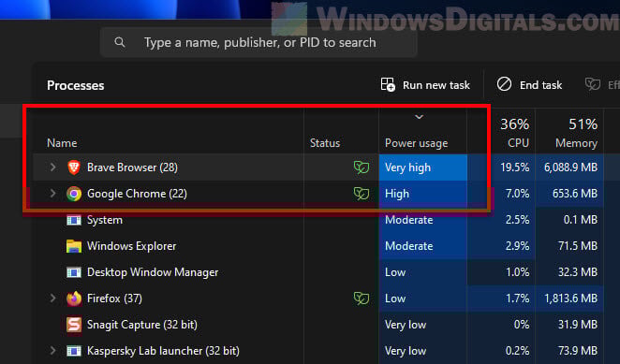Click the 73.9 MB memory value

pos(578,351)
